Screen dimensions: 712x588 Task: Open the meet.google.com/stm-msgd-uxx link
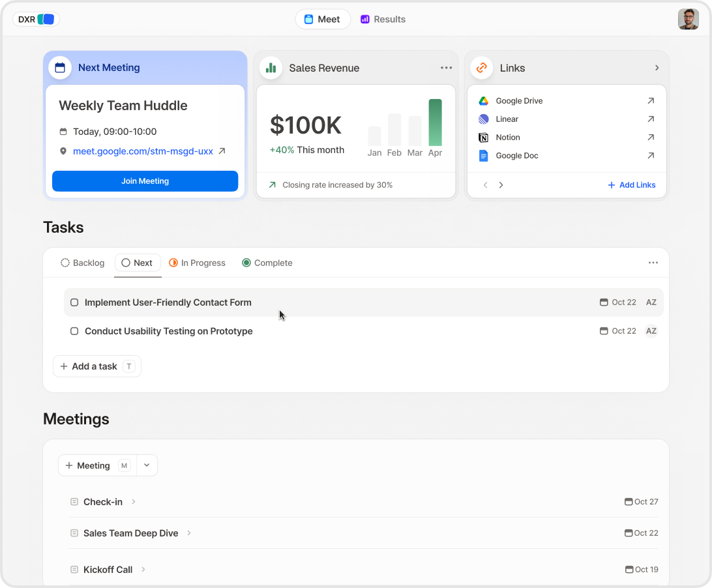click(143, 151)
